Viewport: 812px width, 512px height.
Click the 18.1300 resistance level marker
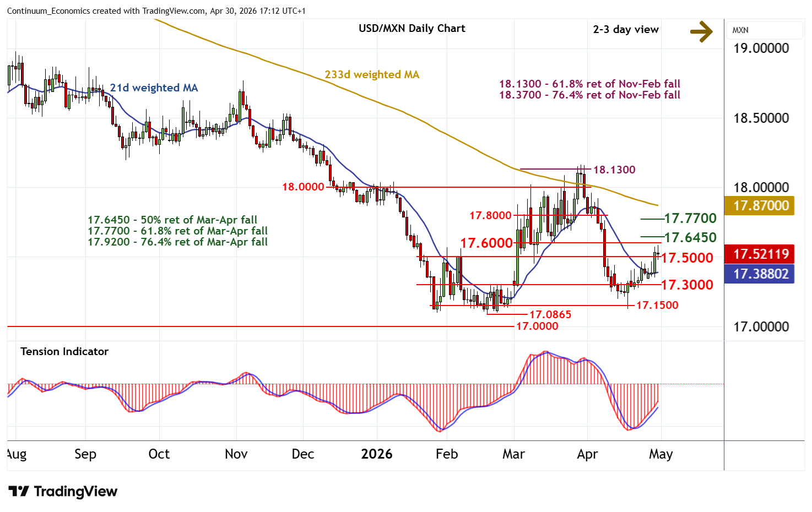[x=614, y=170]
